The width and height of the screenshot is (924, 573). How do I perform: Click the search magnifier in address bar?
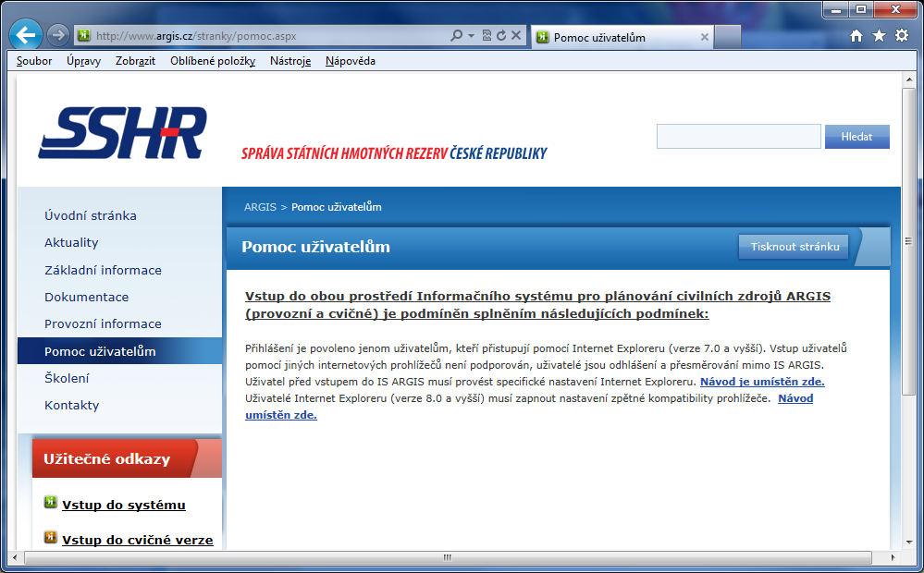click(457, 35)
